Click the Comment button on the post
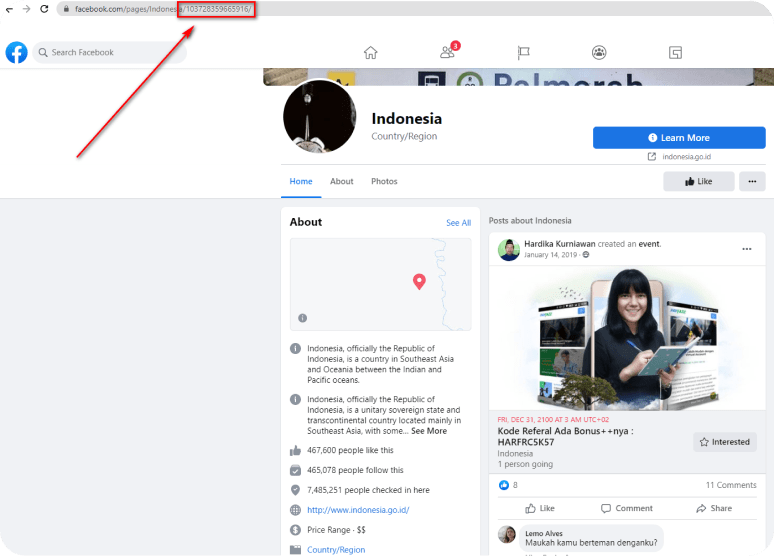 626,508
